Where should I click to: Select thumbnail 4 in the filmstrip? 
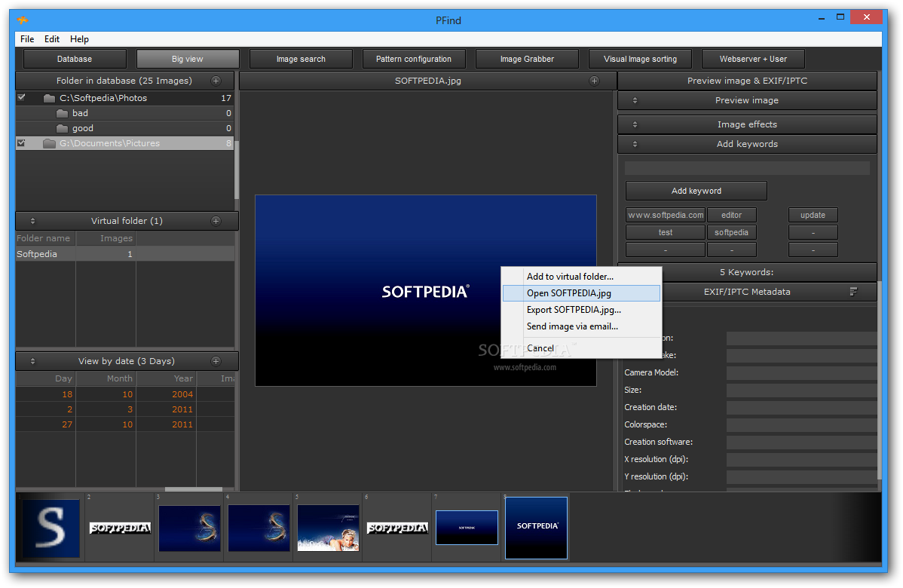pos(259,528)
